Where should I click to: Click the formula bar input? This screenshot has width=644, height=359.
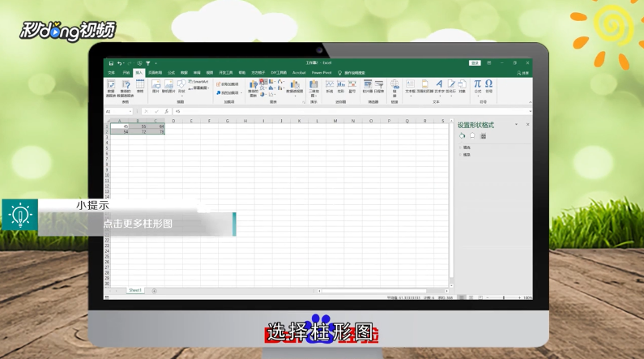pyautogui.click(x=351, y=111)
